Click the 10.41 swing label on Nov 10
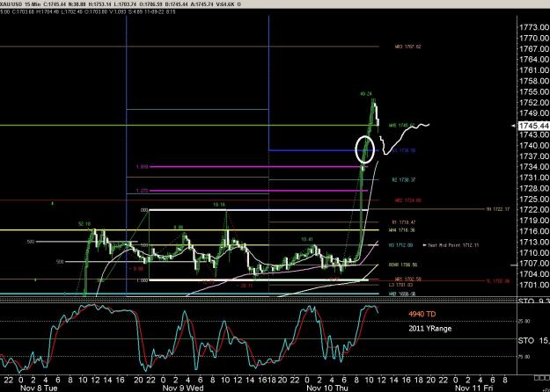Screen dimensions: 550x392 coord(306,239)
